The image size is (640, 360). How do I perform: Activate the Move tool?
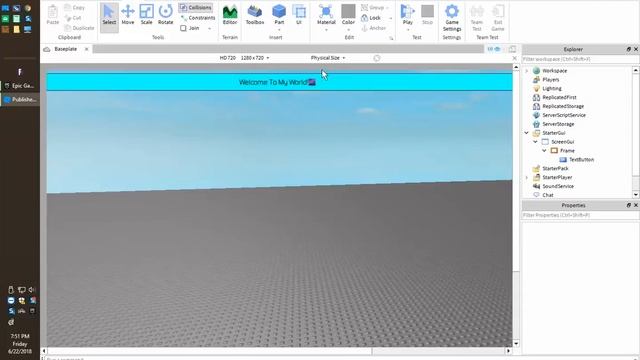(x=128, y=16)
